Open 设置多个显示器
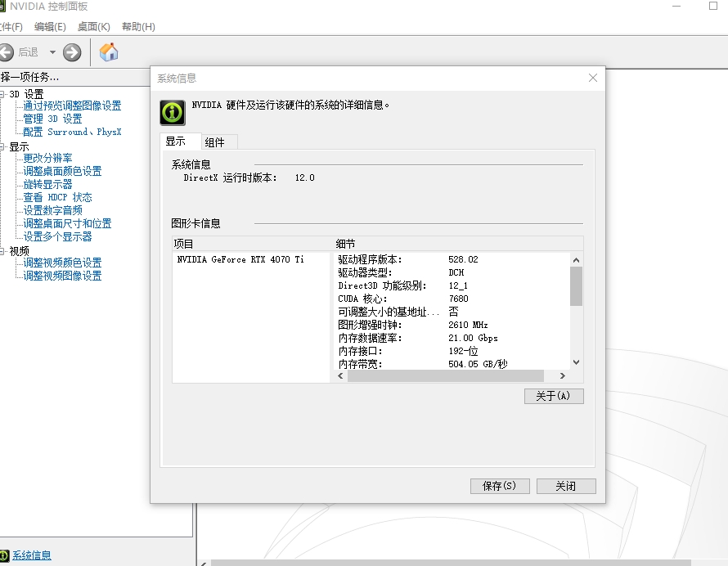 pos(57,237)
